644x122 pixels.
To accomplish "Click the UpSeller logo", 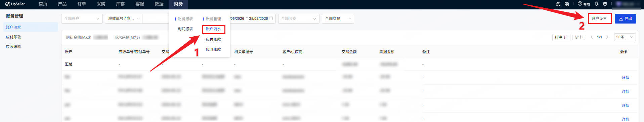I will 15,4.
